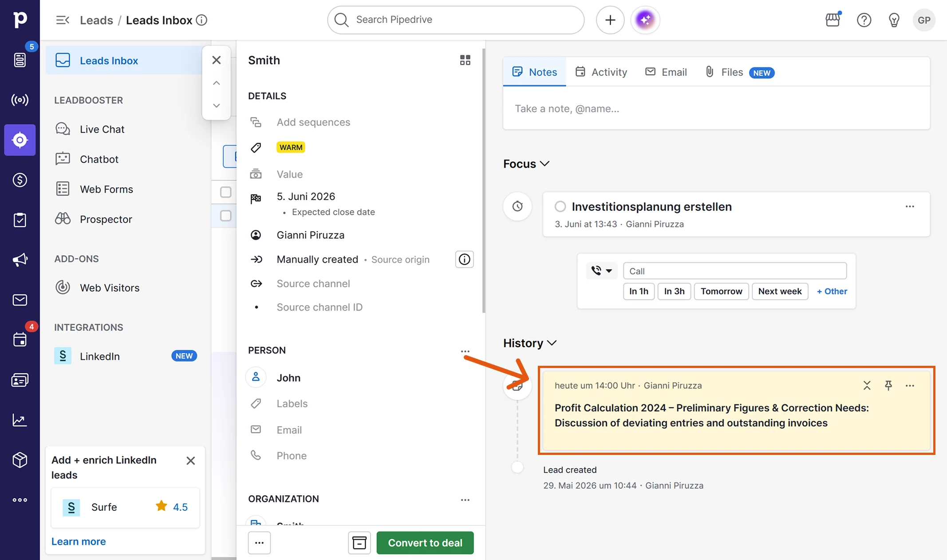Archive the lead with the archive icon
This screenshot has width=947, height=560.
point(359,543)
